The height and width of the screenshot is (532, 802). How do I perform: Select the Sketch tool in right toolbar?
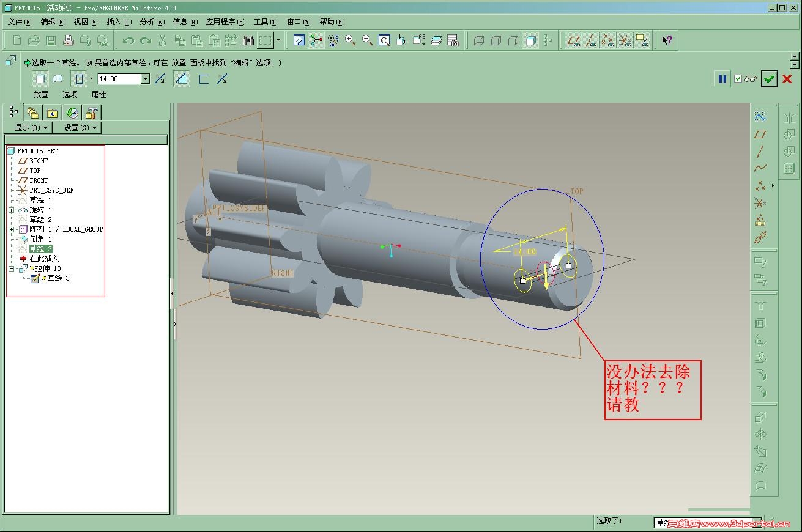(x=760, y=117)
